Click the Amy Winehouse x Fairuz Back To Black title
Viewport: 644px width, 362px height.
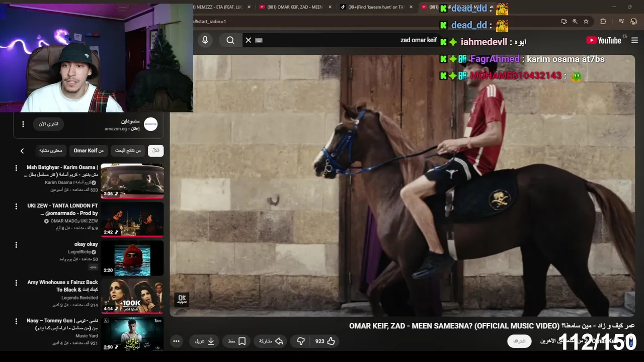(63, 286)
